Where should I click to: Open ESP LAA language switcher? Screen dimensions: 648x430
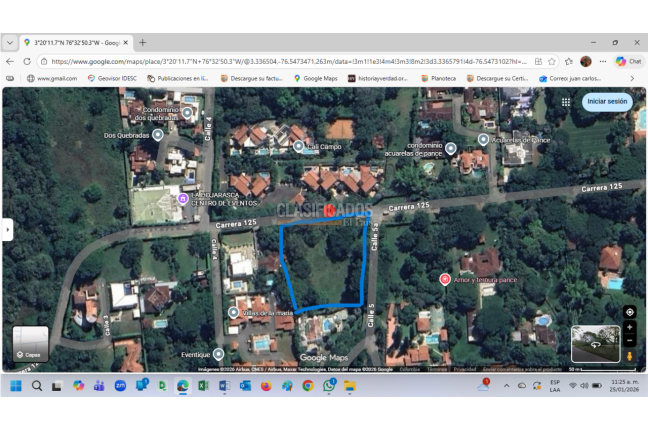pyautogui.click(x=555, y=386)
